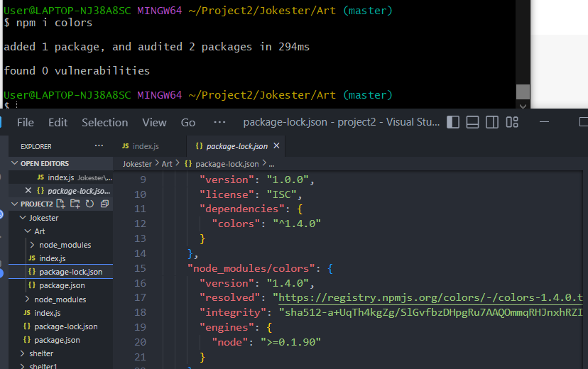Open Explorer views and more actions menu
Viewport: 588px width, 369px height.
[99, 145]
